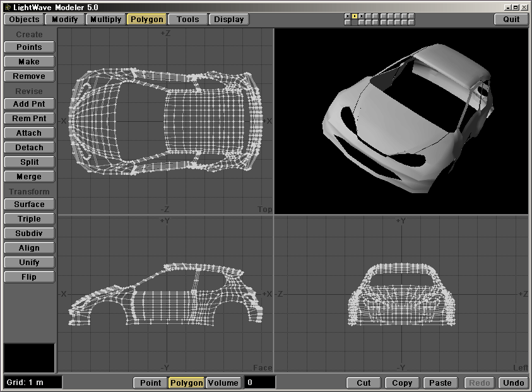Screen dimensions: 532x392
Task: Open the Objects menu tab
Action: 25,19
